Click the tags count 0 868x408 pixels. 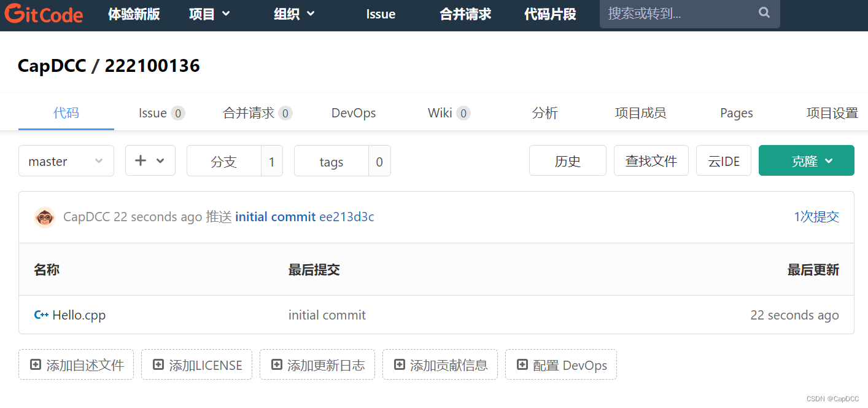[379, 162]
